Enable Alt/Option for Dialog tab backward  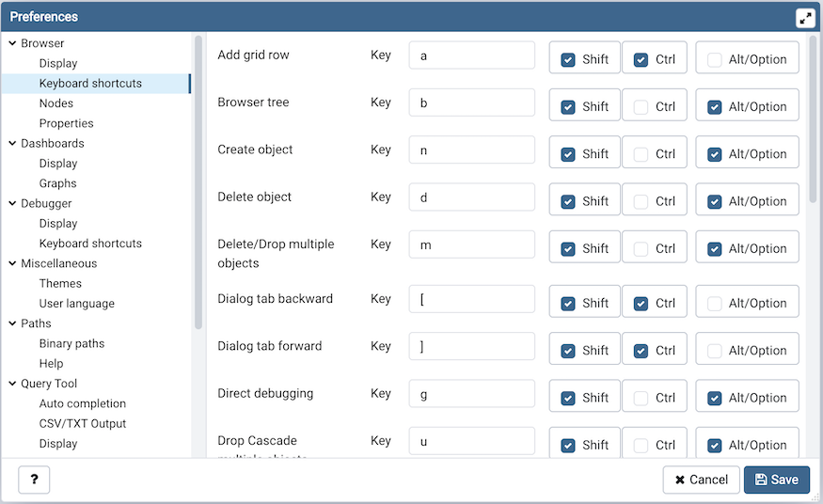(714, 304)
